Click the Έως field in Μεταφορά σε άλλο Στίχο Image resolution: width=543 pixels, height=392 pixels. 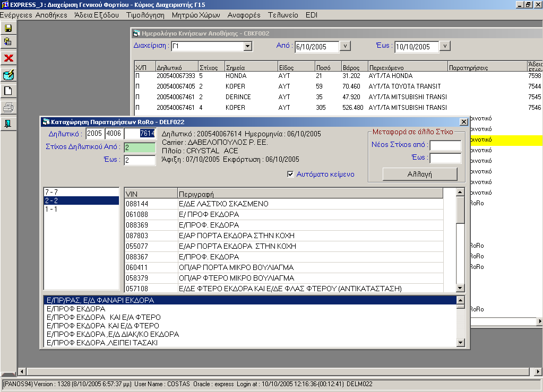pos(445,158)
